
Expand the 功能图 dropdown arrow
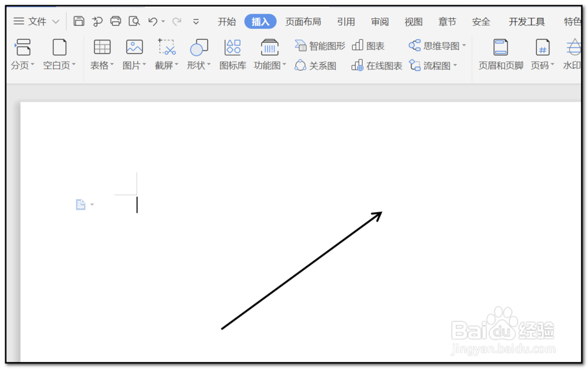click(x=284, y=65)
